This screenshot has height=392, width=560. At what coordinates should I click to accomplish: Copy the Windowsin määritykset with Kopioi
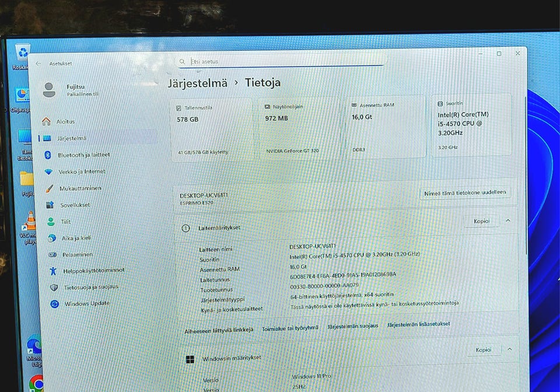(484, 350)
